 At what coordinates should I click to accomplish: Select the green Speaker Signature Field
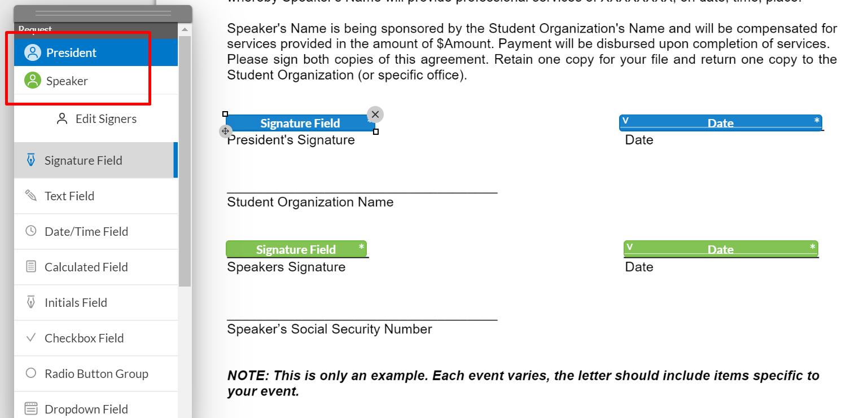coord(296,249)
